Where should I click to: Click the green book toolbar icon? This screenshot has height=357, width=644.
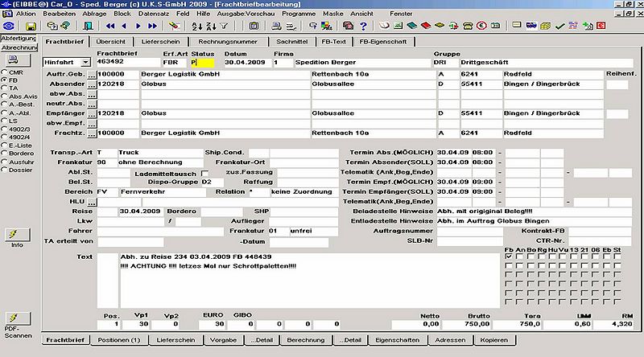(x=412, y=26)
